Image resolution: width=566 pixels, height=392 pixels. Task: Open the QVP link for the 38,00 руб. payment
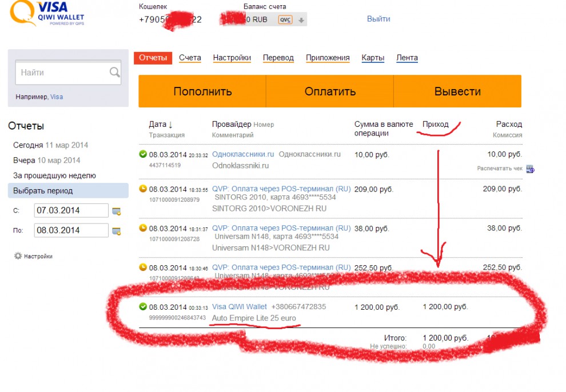pyautogui.click(x=281, y=228)
